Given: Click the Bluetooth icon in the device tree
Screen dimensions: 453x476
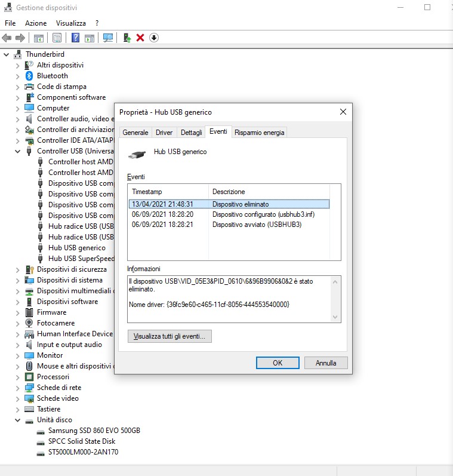Looking at the screenshot, I should (x=29, y=76).
